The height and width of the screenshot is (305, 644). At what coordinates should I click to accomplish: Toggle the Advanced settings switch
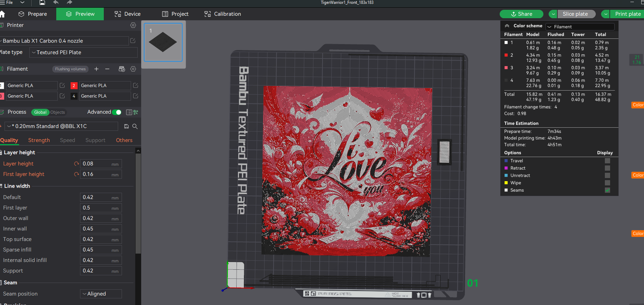click(x=116, y=112)
